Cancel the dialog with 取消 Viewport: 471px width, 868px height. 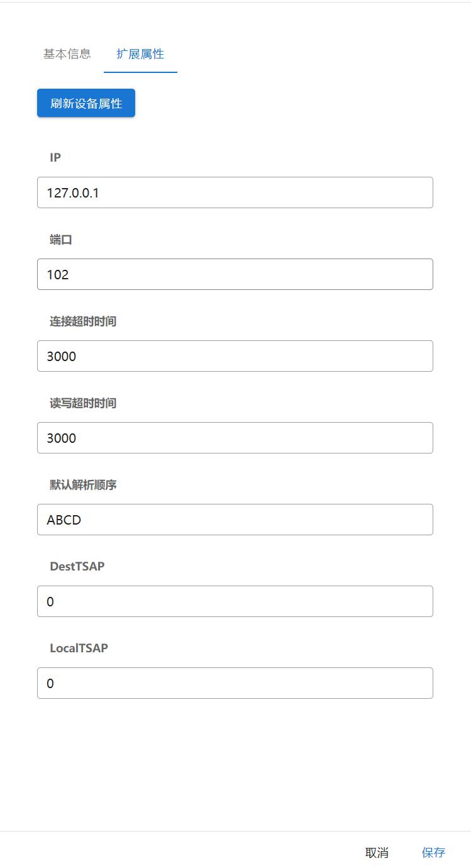[x=377, y=852]
